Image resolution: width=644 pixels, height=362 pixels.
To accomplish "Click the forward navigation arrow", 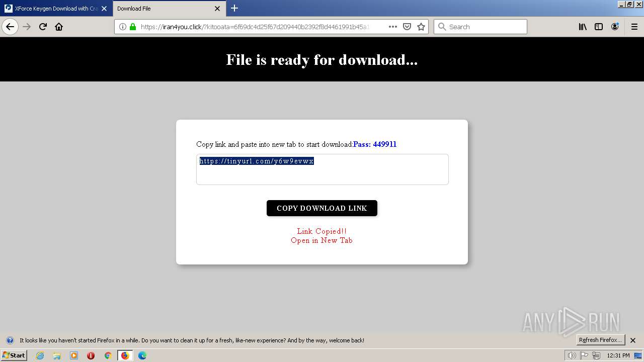I will point(27,27).
